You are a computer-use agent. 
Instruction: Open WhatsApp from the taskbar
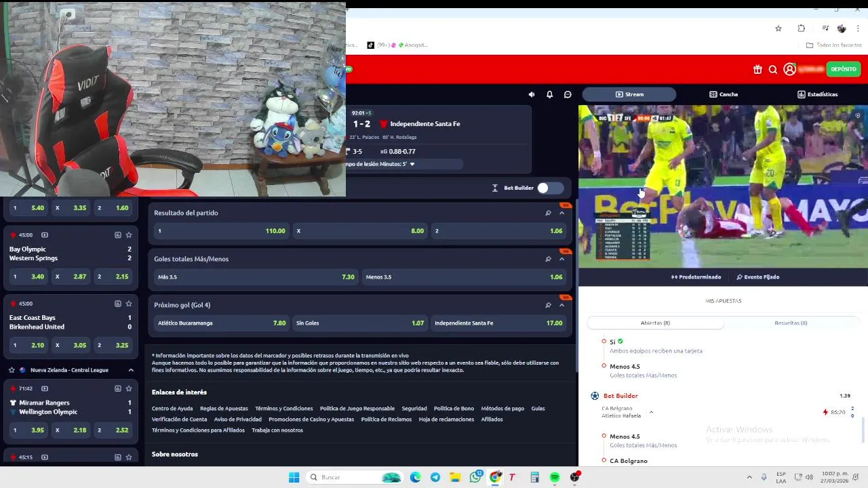476,477
